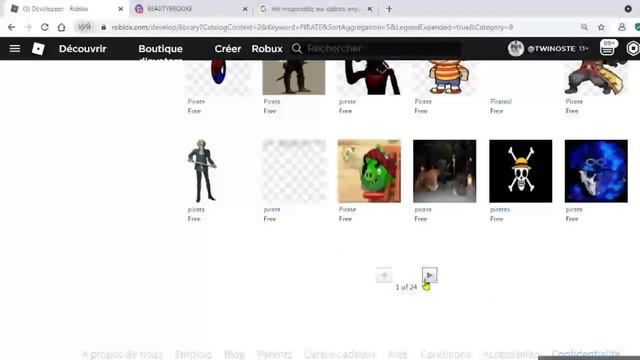
Task: Open the Créer menu item
Action: (x=228, y=49)
